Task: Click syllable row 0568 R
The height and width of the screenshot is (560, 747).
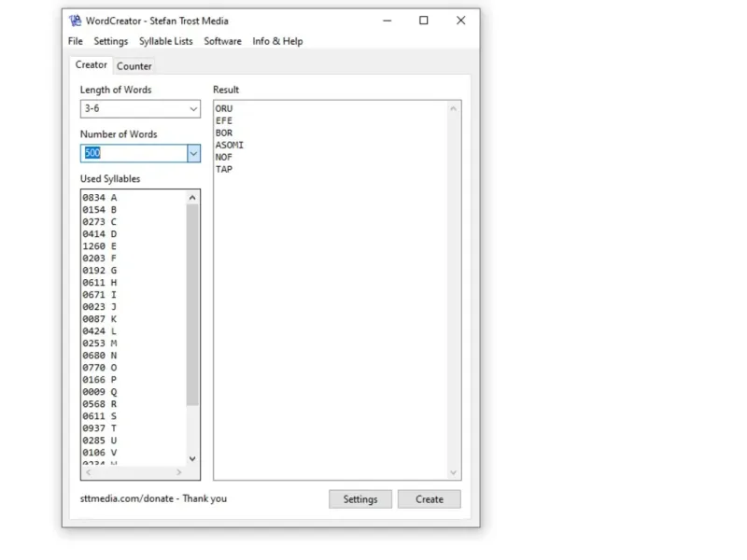Action: [100, 404]
